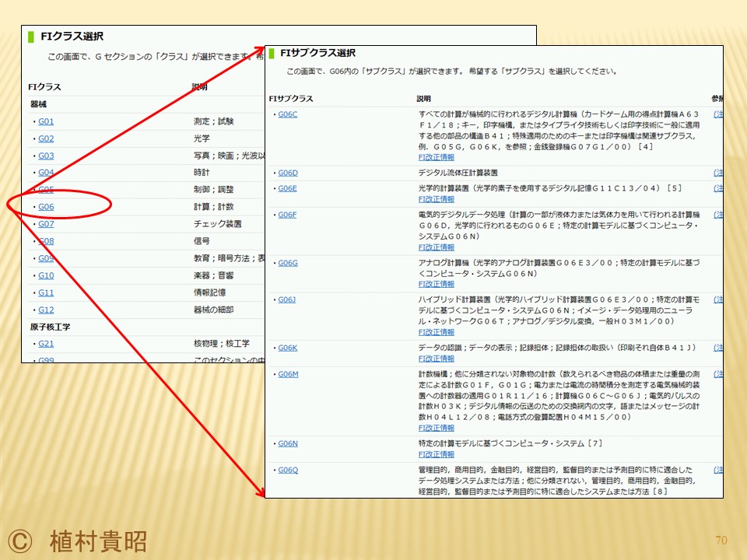Click FI改正情報 link under G06M description
This screenshot has height=560, width=747.
[x=437, y=428]
